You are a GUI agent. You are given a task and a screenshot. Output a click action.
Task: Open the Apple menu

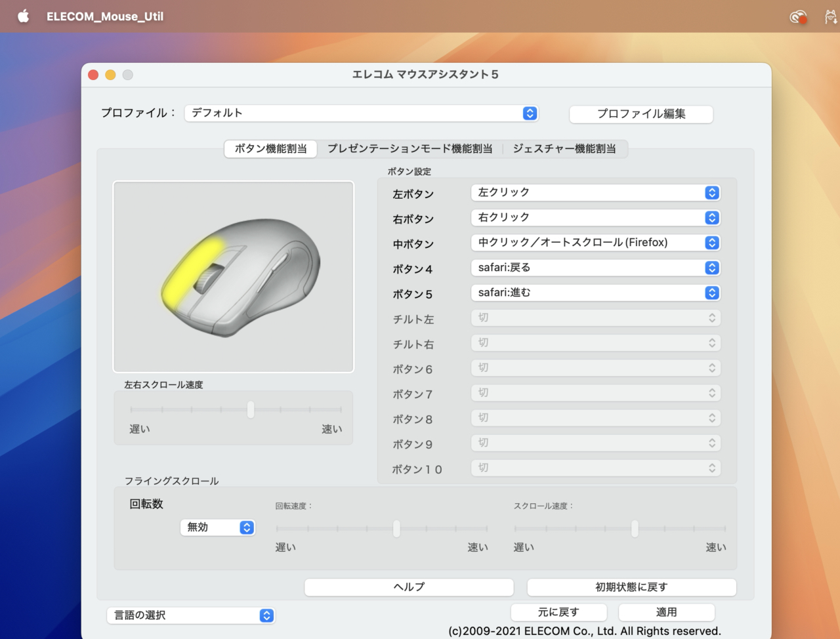(x=24, y=16)
